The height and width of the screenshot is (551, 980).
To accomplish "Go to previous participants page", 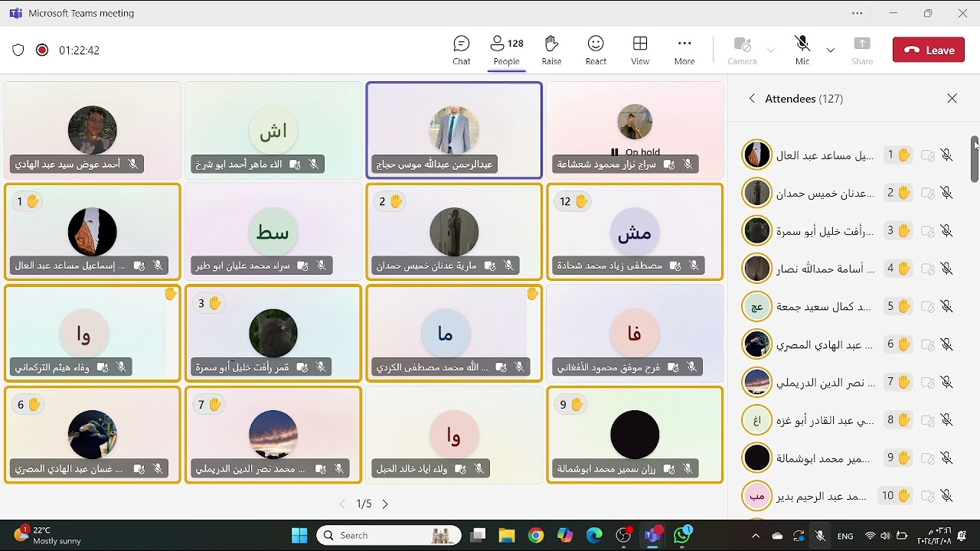I will pos(342,504).
